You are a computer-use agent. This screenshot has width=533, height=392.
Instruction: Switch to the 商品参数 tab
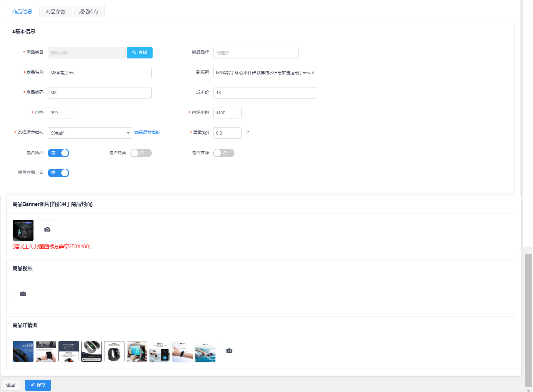point(55,12)
